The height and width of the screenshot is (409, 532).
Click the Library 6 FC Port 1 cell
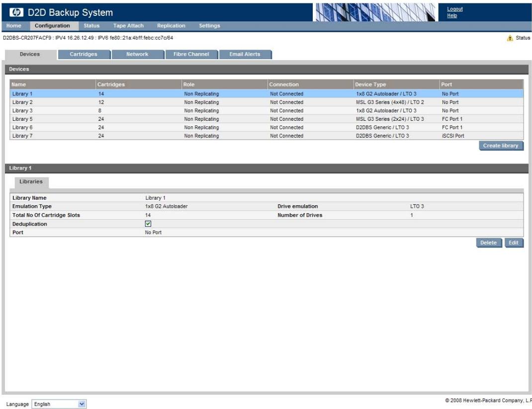(x=452, y=128)
